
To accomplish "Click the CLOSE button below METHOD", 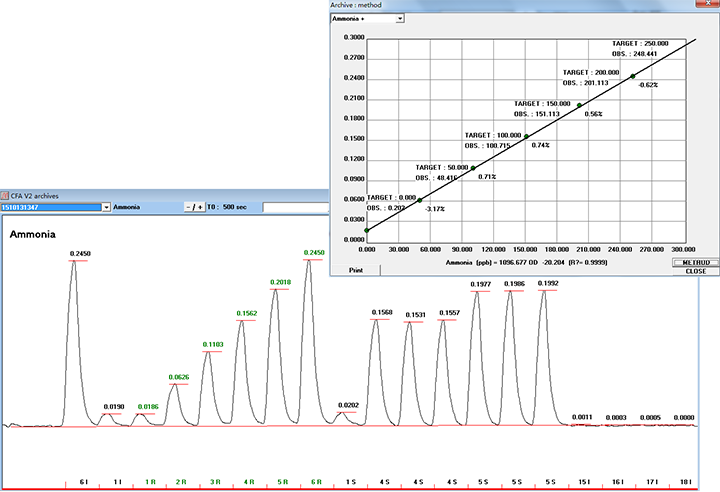I will [694, 271].
